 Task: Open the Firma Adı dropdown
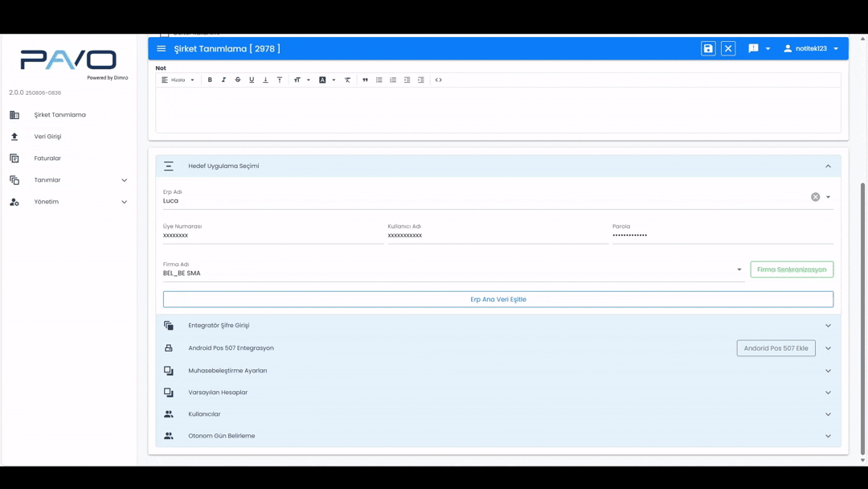(739, 269)
